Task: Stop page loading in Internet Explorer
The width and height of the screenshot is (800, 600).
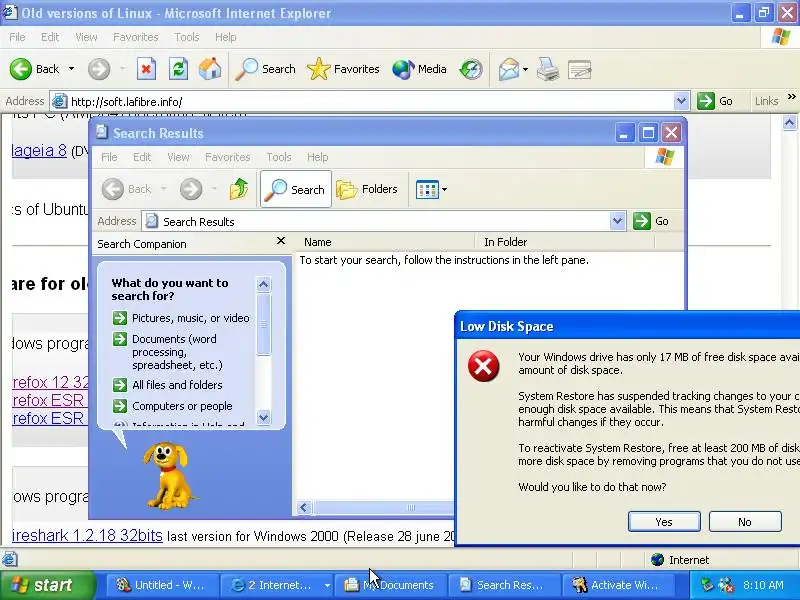Action: [146, 69]
